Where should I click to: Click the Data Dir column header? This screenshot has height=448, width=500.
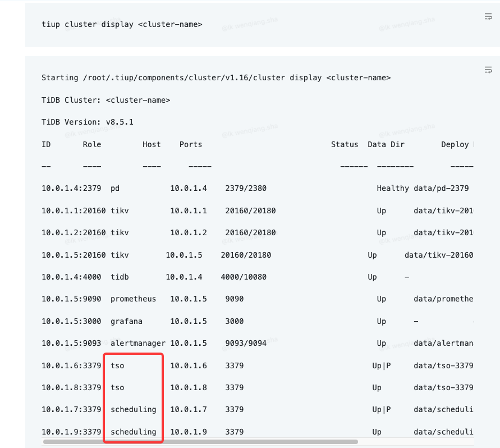tap(386, 144)
